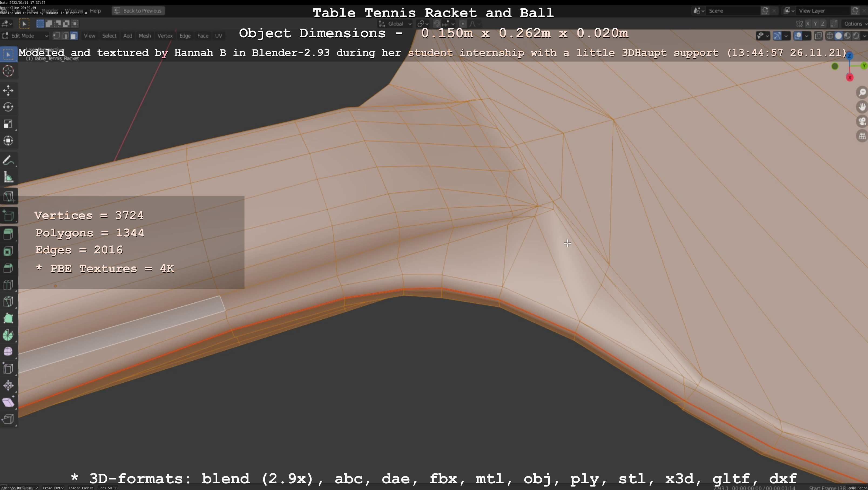Image resolution: width=868 pixels, height=490 pixels.
Task: Switch to wireframe viewport shading
Action: (x=830, y=36)
